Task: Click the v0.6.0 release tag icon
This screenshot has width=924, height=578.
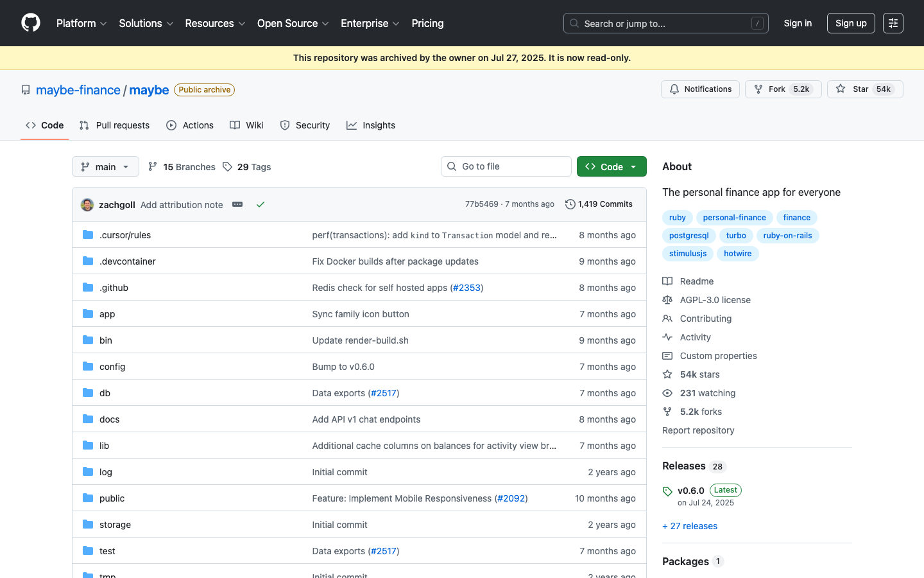Action: click(667, 491)
